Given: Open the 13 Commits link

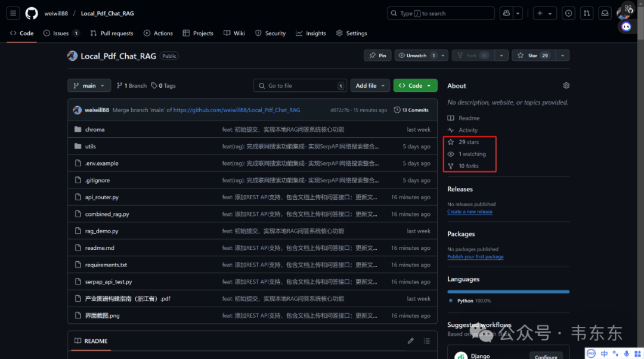Looking at the screenshot, I should pos(411,110).
